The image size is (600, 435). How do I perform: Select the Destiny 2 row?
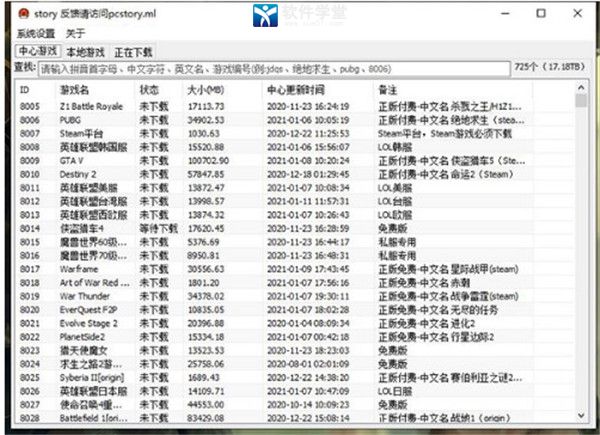coord(294,174)
